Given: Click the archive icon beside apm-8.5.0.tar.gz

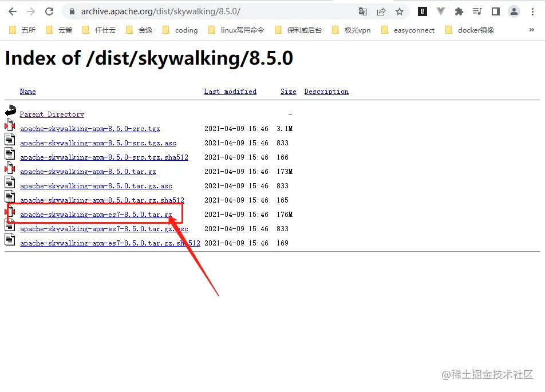Looking at the screenshot, I should (10, 168).
